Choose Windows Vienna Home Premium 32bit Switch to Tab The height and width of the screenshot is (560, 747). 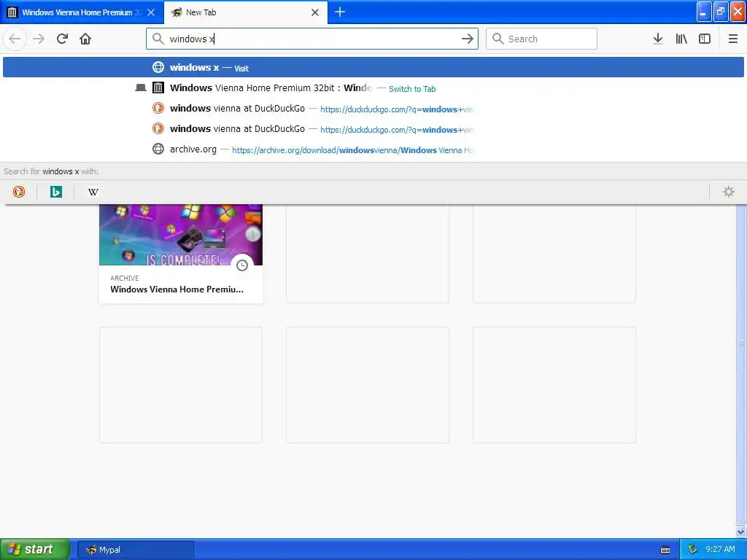click(x=373, y=88)
